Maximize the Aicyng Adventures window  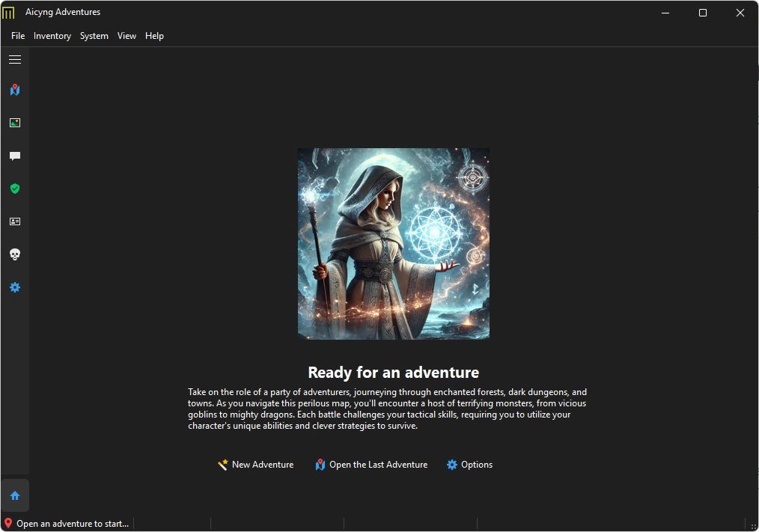tap(703, 13)
